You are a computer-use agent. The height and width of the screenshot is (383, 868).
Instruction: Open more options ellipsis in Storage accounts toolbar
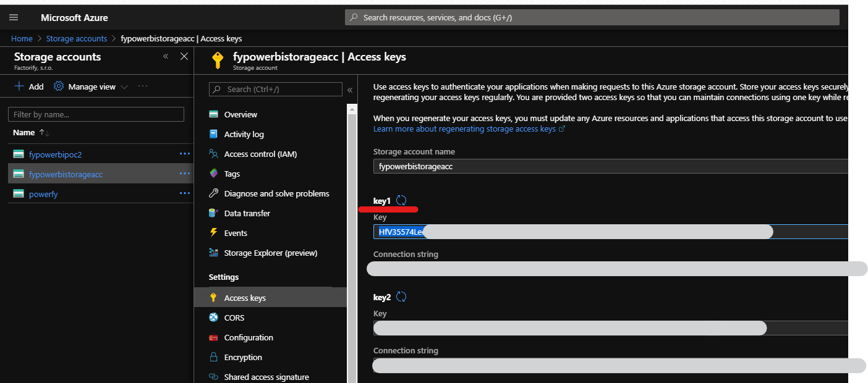tap(143, 86)
